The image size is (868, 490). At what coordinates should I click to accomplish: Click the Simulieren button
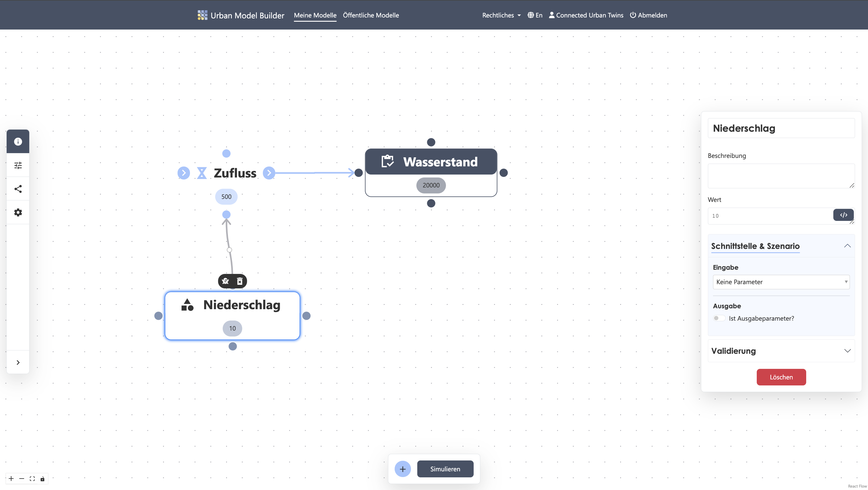point(445,469)
